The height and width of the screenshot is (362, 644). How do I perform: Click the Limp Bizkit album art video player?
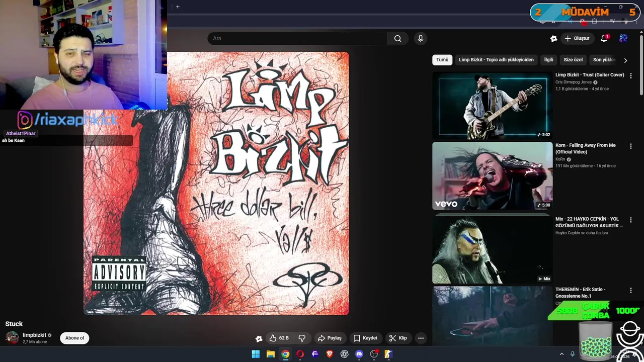pyautogui.click(x=216, y=184)
